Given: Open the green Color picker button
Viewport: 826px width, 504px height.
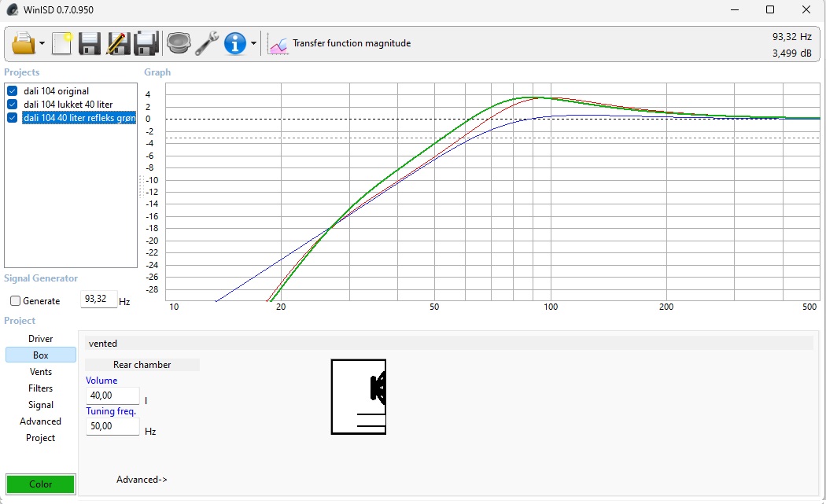Looking at the screenshot, I should (41, 484).
